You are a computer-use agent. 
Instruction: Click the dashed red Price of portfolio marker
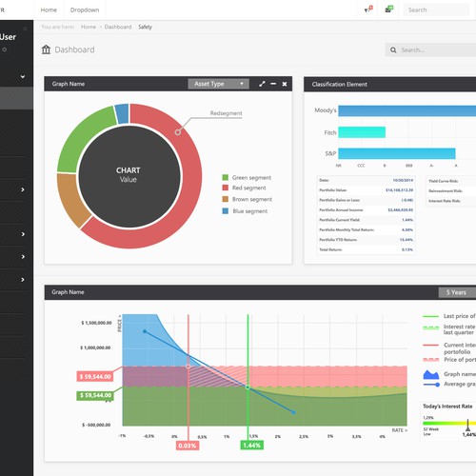click(431, 360)
